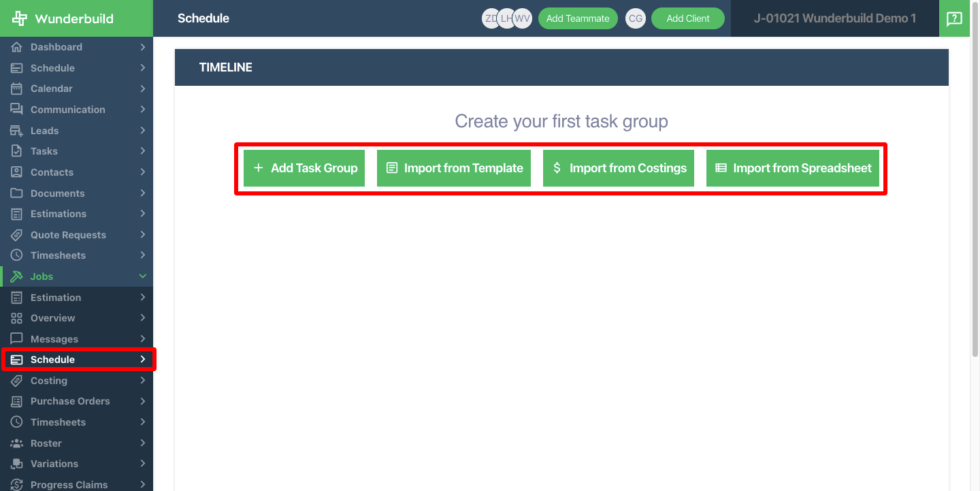The image size is (980, 491).
Task: Click the Contacts sidebar icon
Action: tap(17, 172)
